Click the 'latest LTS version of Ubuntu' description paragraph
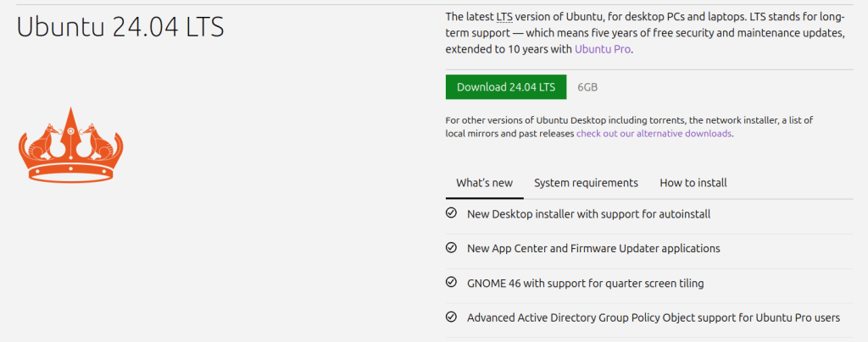This screenshot has height=342, width=868. coord(644,32)
